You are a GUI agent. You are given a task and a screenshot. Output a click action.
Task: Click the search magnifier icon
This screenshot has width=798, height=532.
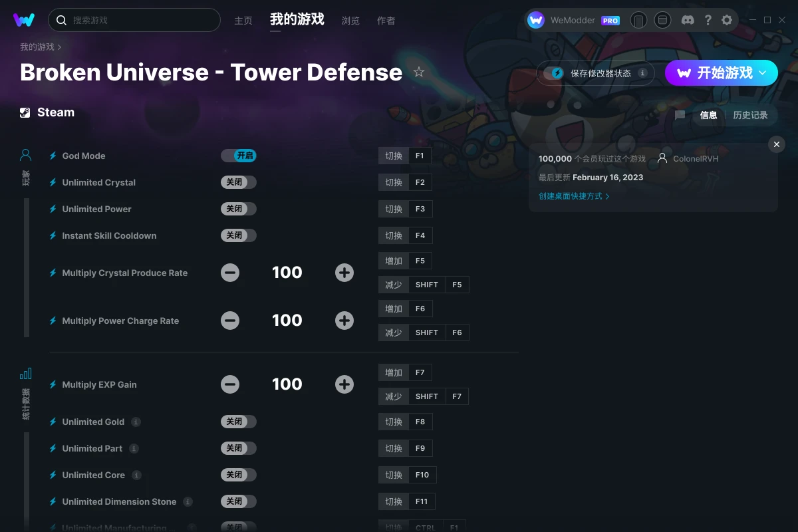(x=62, y=20)
